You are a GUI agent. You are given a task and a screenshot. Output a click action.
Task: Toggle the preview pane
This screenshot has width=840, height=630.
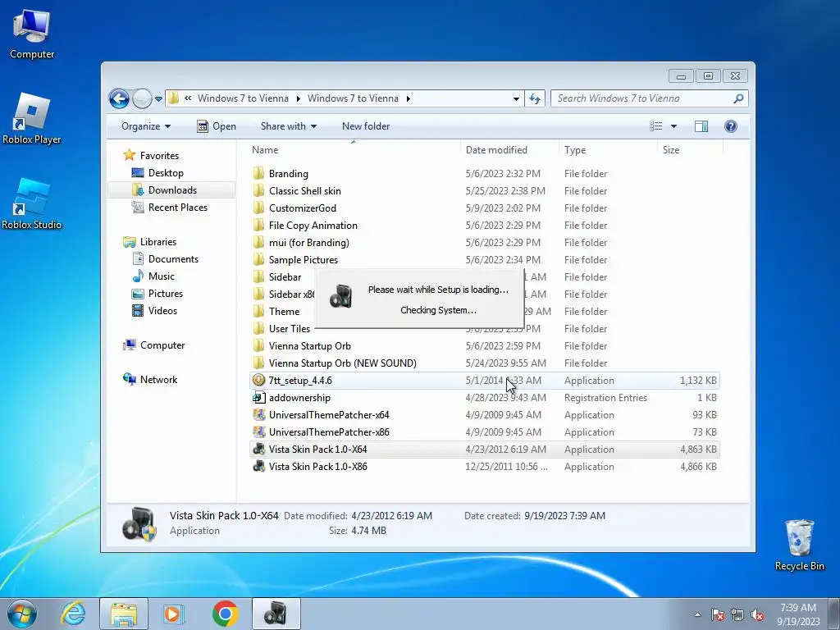click(701, 126)
